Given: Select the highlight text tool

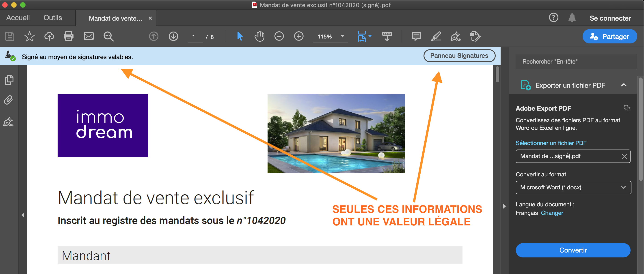Looking at the screenshot, I should click(436, 36).
